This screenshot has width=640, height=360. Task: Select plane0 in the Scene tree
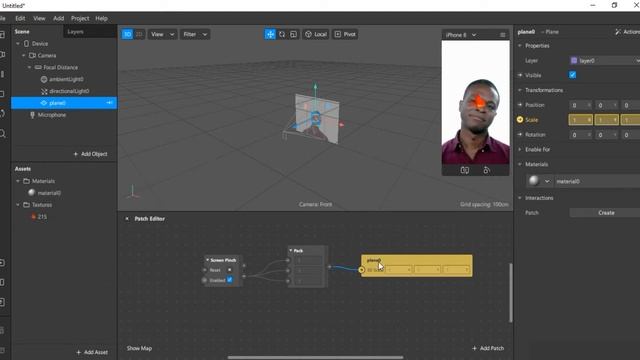(64, 103)
